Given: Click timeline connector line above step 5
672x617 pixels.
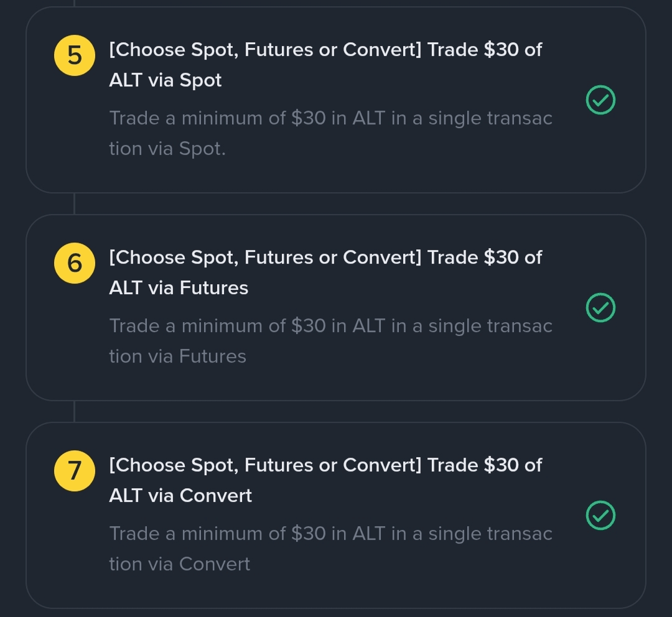Looking at the screenshot, I should [x=74, y=3].
